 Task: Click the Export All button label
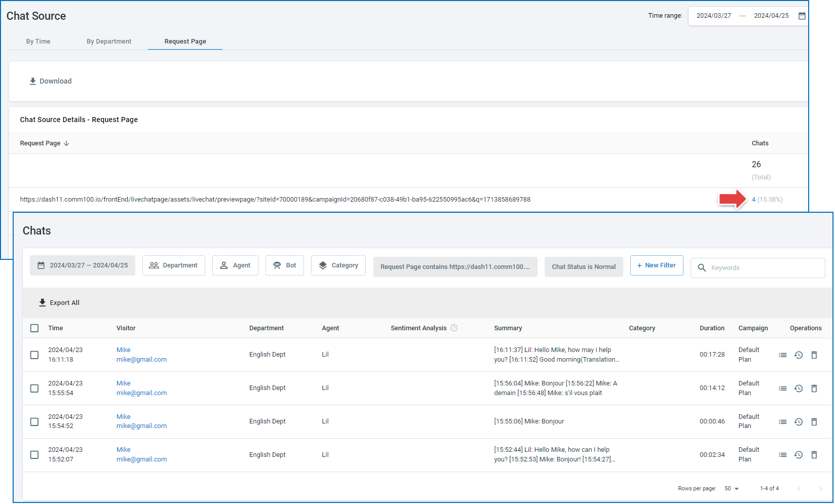pyautogui.click(x=65, y=303)
